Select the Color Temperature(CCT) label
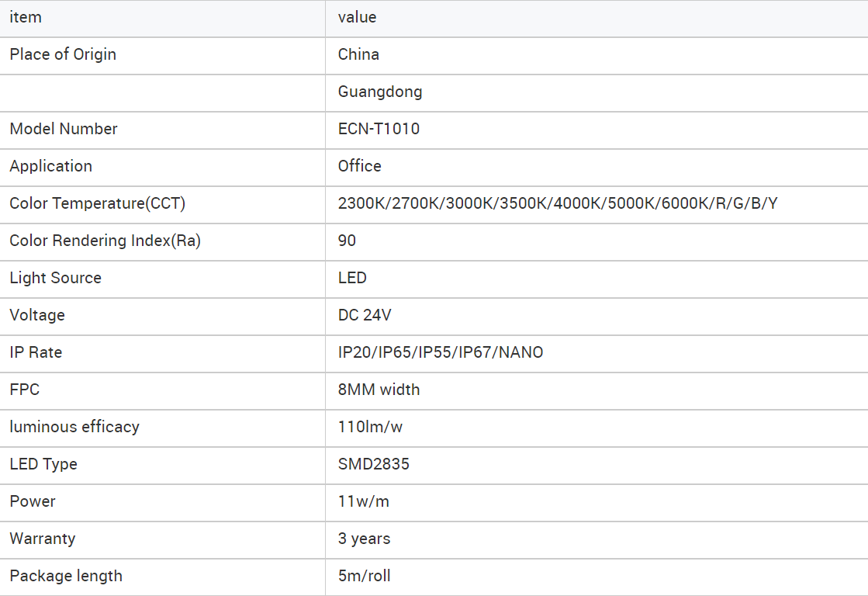 pyautogui.click(x=98, y=203)
